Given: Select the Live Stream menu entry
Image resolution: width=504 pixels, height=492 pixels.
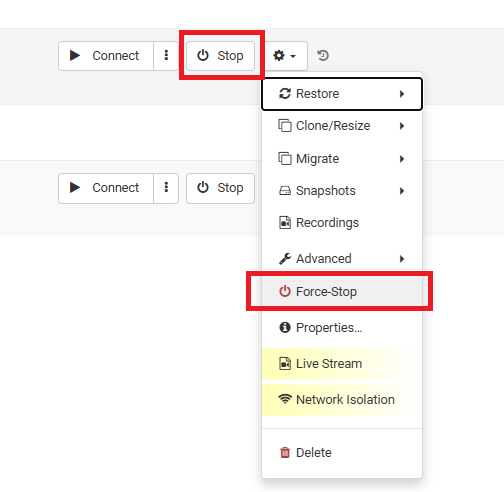Looking at the screenshot, I should (x=342, y=364).
